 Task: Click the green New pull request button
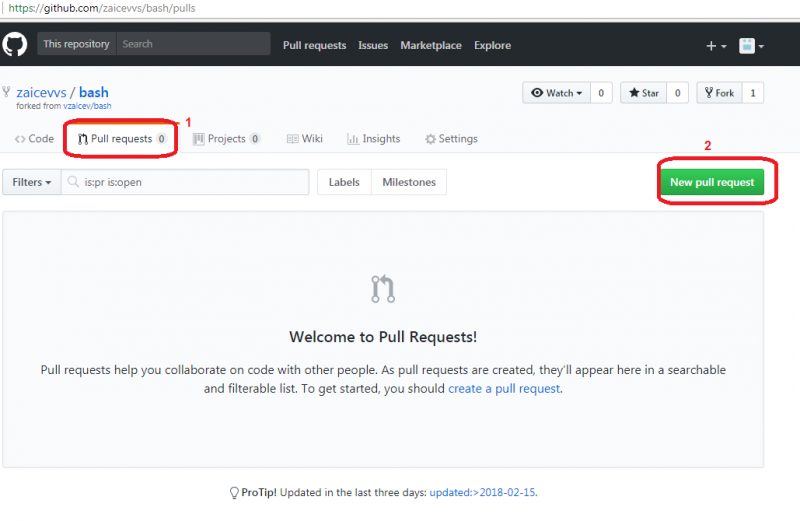pos(711,183)
